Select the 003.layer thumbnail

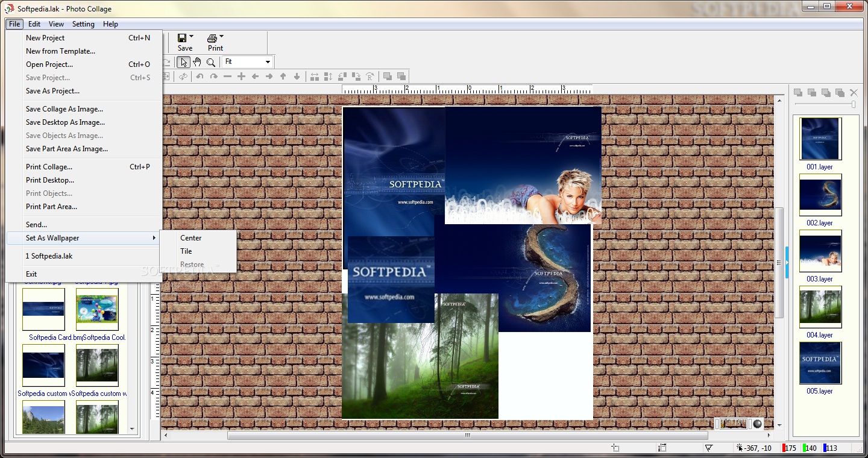[x=820, y=251]
